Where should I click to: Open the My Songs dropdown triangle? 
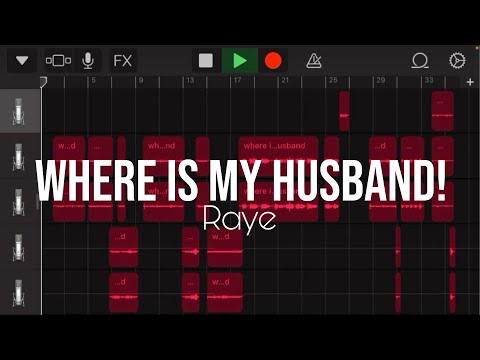click(22, 61)
